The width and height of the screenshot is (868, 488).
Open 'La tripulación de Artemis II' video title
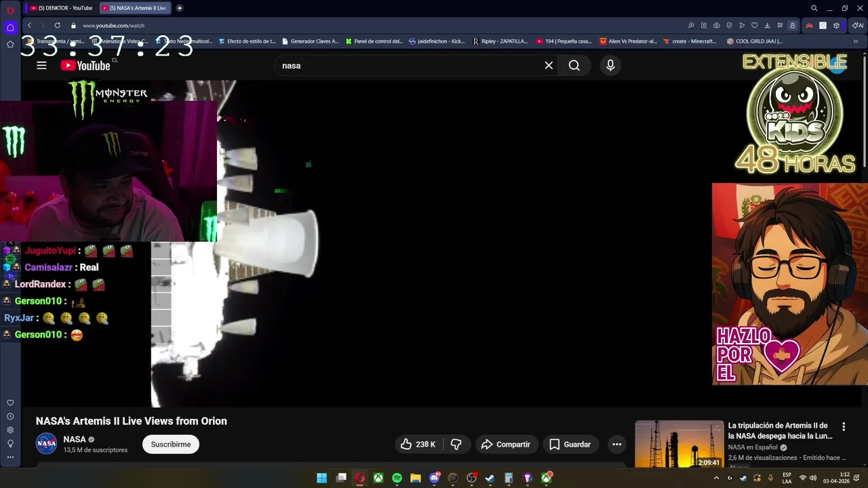point(780,430)
